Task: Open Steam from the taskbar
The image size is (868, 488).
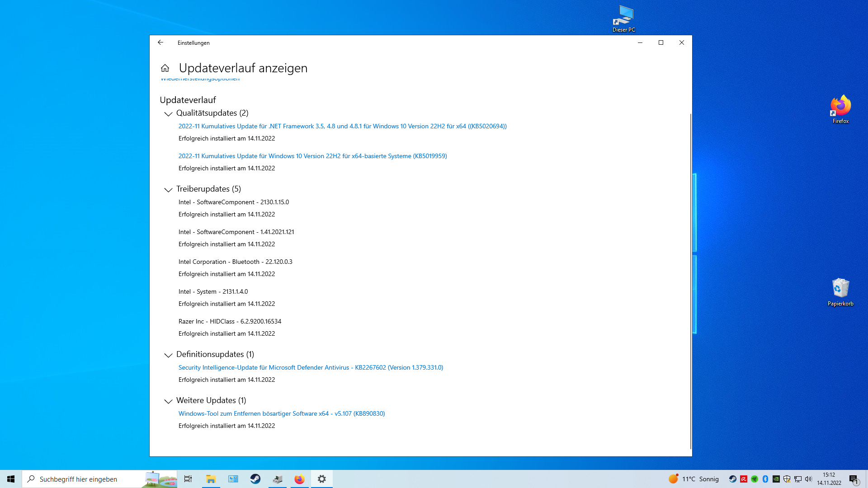Action: point(255,479)
